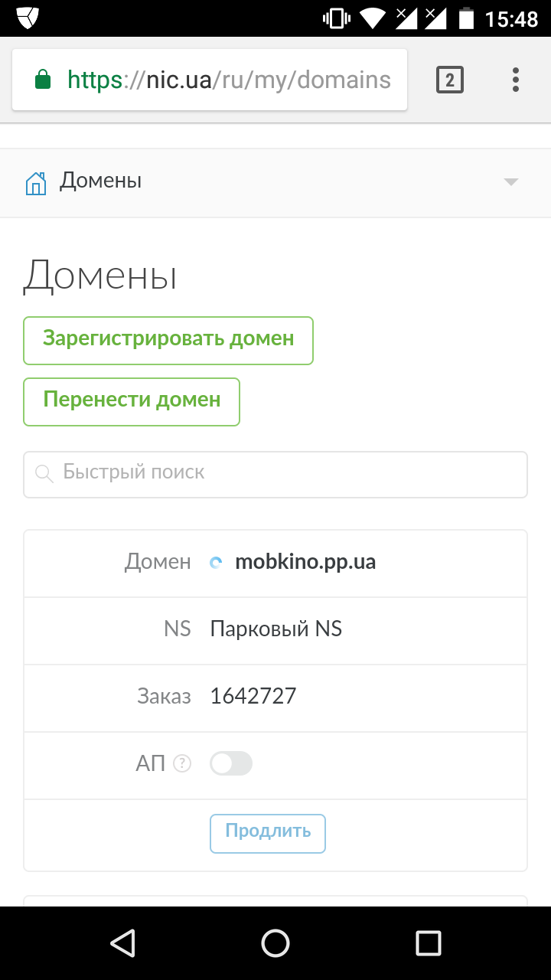Focus the Быстрый поиск search field
The height and width of the screenshot is (980, 551).
click(291, 473)
